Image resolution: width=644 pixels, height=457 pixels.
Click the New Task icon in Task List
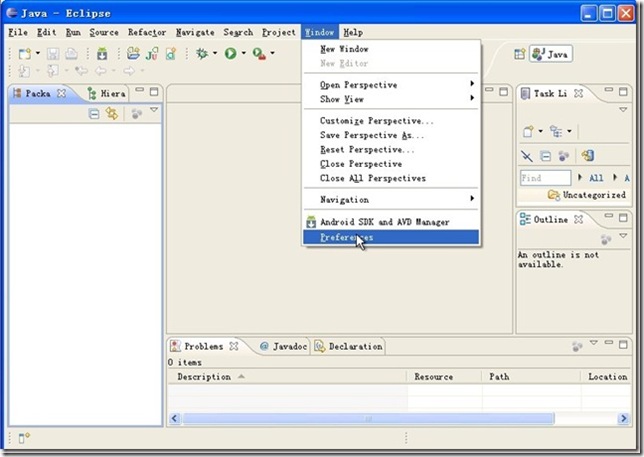(x=528, y=131)
